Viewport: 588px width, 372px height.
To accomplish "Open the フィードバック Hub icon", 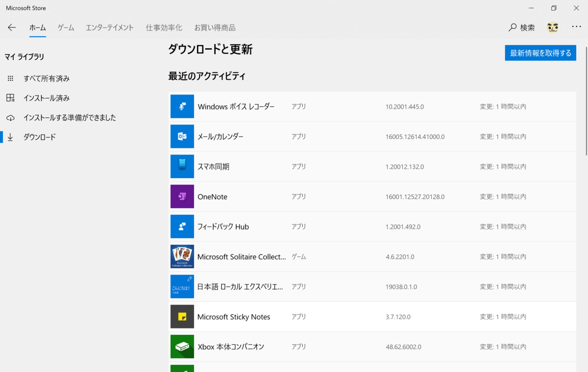I will [182, 227].
